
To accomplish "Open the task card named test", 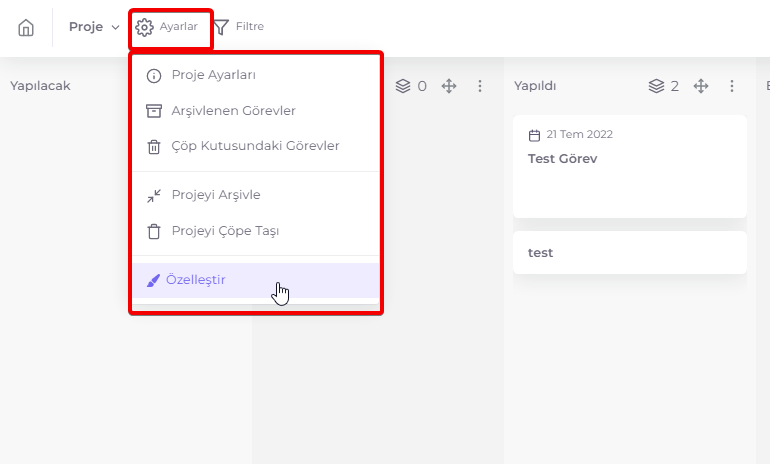I will [630, 252].
